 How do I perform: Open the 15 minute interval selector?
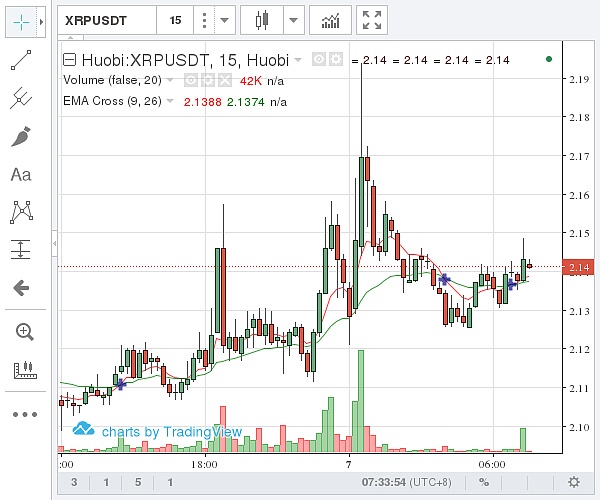pyautogui.click(x=175, y=20)
